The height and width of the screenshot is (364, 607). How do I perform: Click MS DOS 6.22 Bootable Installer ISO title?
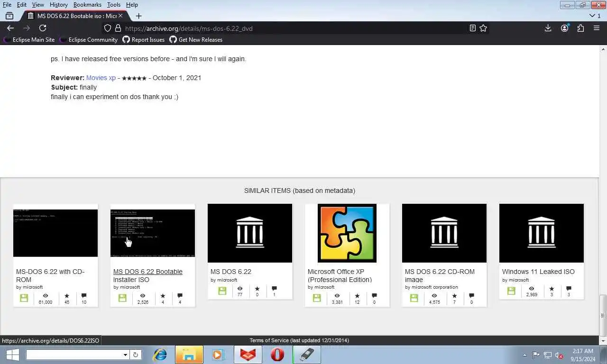pos(147,275)
